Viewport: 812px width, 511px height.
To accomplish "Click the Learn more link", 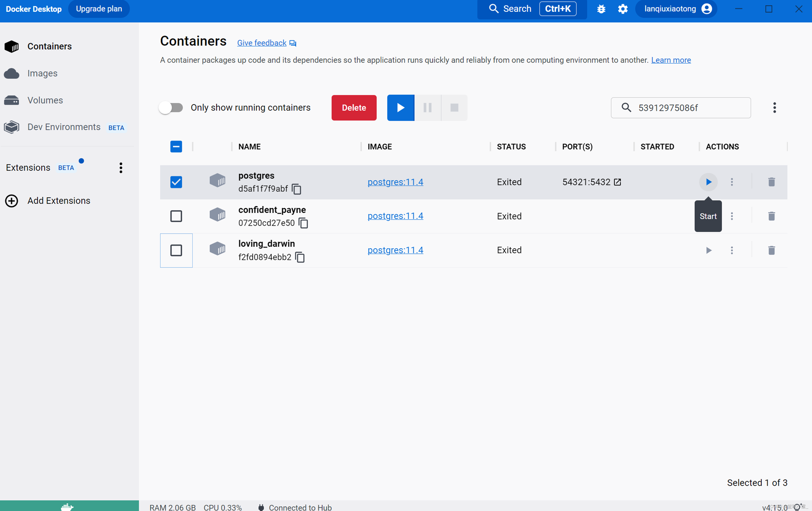I will click(x=671, y=60).
